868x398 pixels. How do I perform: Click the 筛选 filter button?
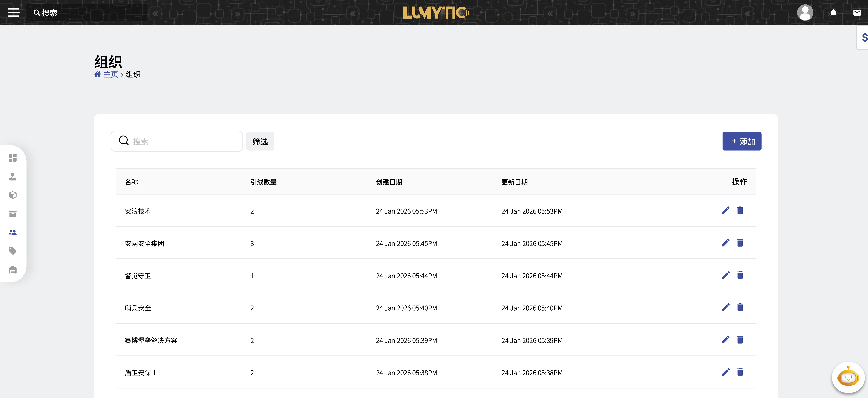click(260, 141)
